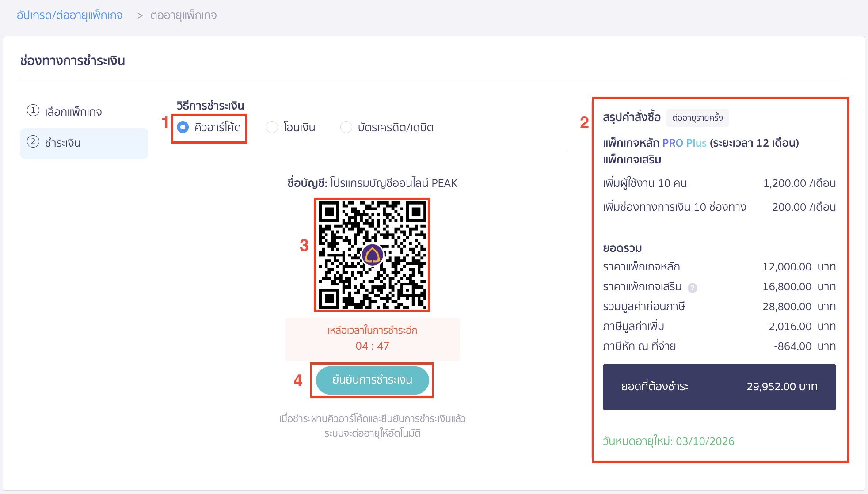Click the PRO Plus package name link
868x494 pixels.
(683, 143)
